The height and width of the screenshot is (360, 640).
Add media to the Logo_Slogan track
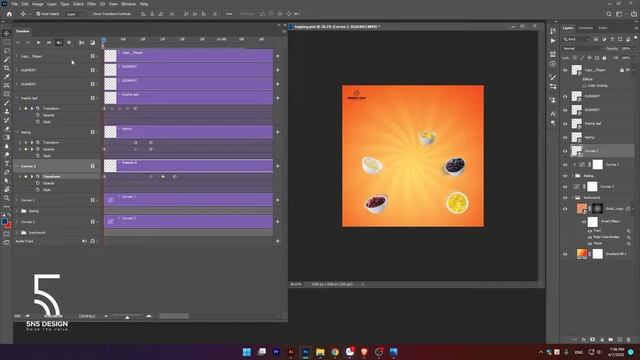[x=278, y=56]
